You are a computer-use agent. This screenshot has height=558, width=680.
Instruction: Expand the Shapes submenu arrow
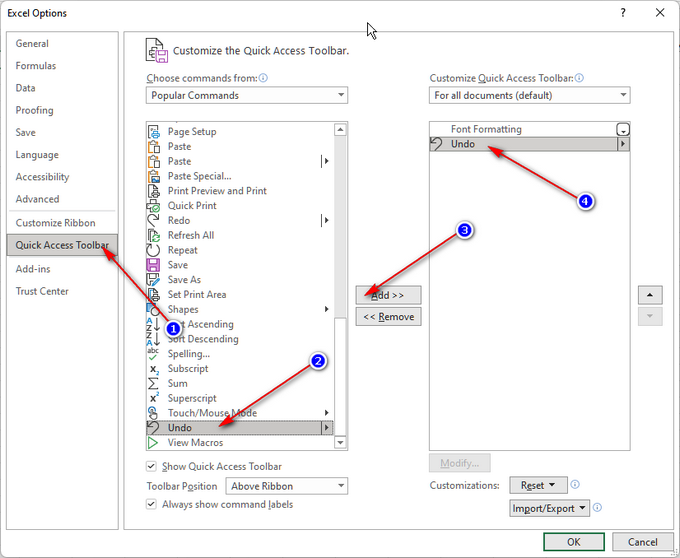326,309
